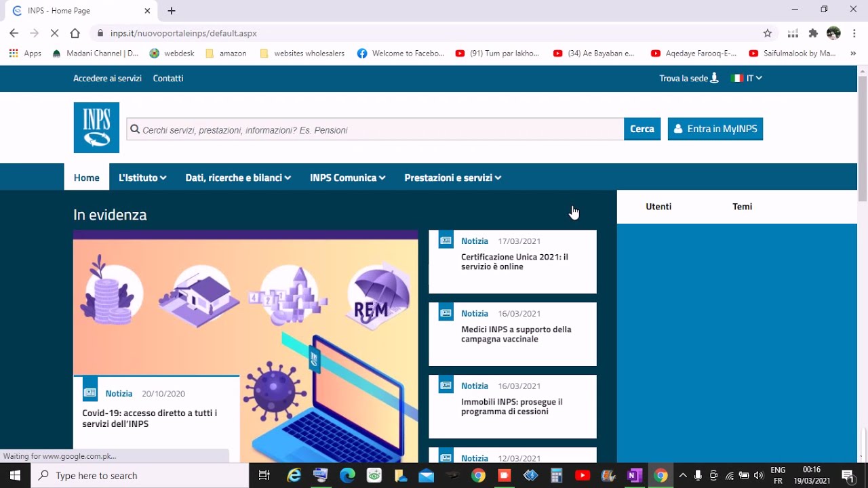Viewport: 868px width, 488px height.
Task: Switch to the Temi tab
Action: point(742,207)
